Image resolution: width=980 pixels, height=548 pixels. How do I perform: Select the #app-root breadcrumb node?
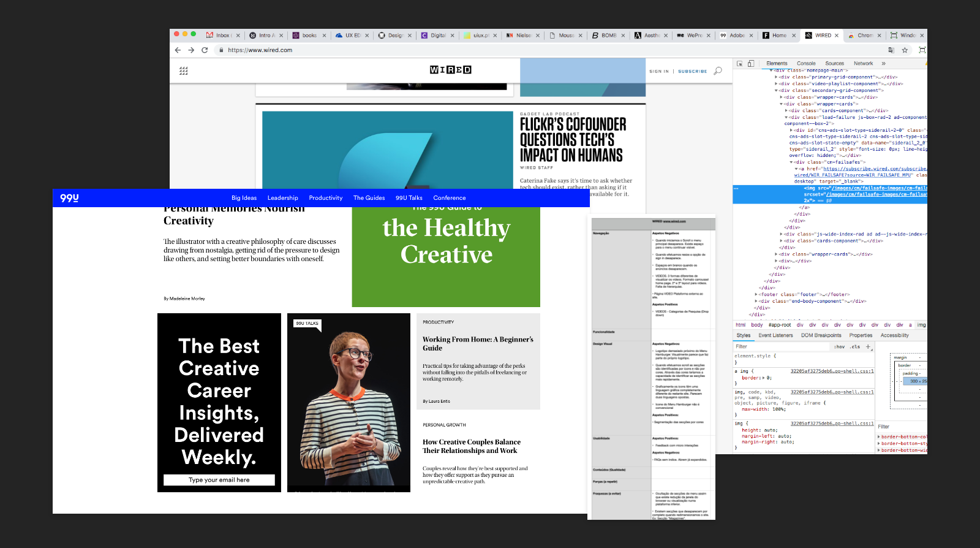coord(780,325)
